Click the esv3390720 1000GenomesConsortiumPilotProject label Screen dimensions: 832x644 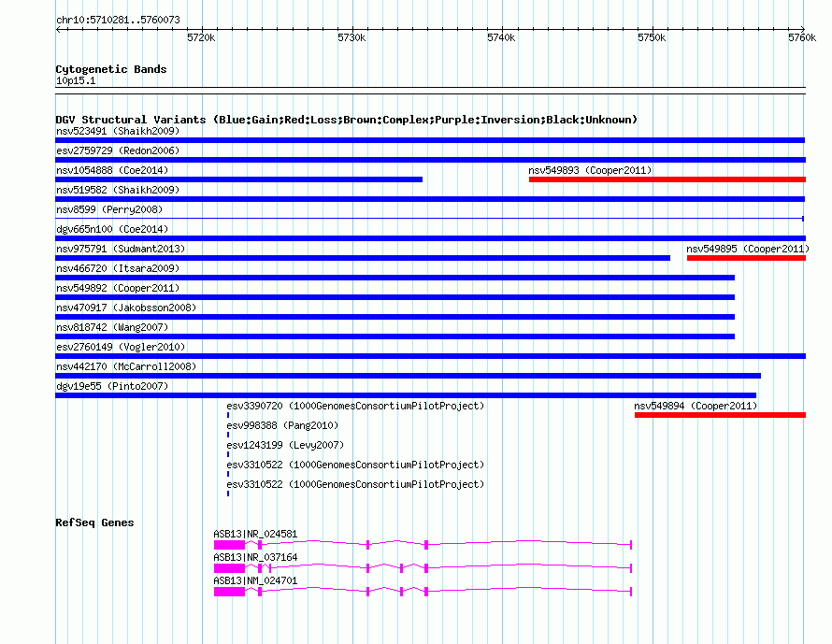tap(355, 406)
